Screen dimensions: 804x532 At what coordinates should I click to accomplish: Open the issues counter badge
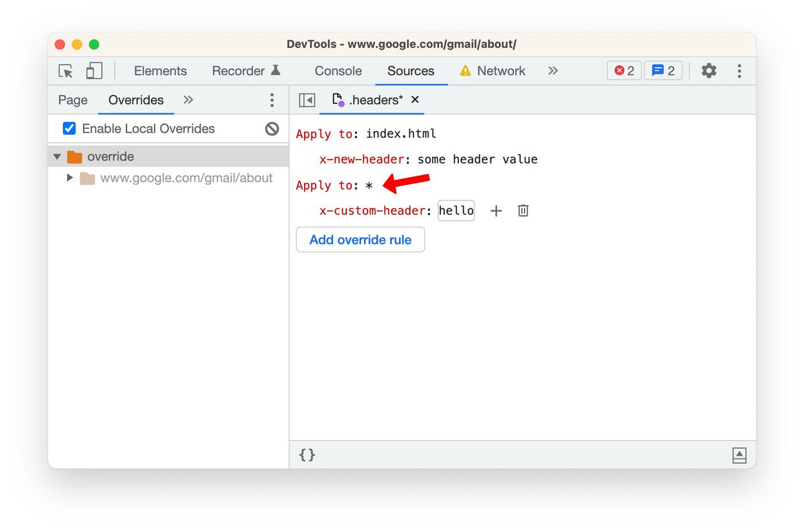[663, 70]
